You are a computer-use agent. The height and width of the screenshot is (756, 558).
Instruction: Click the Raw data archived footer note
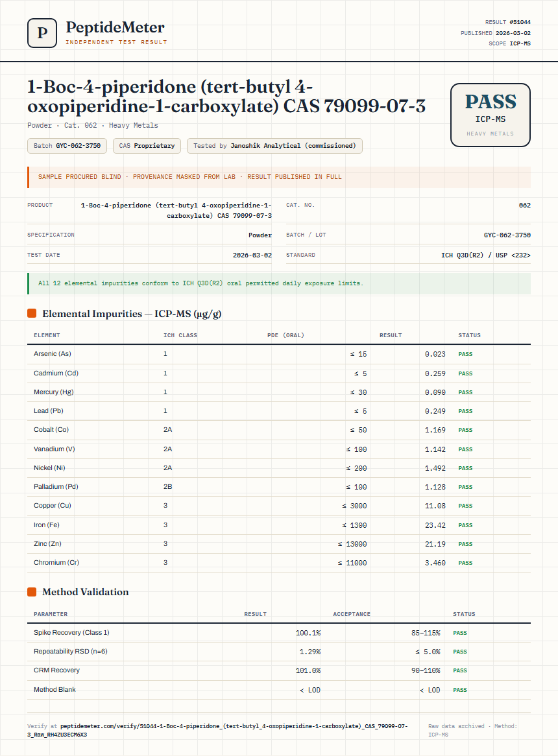[x=472, y=730]
